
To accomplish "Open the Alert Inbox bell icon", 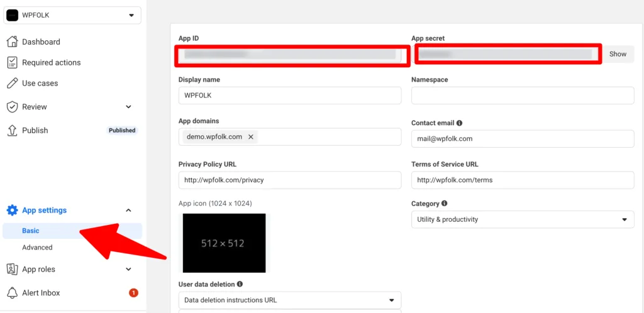I will coord(13,293).
